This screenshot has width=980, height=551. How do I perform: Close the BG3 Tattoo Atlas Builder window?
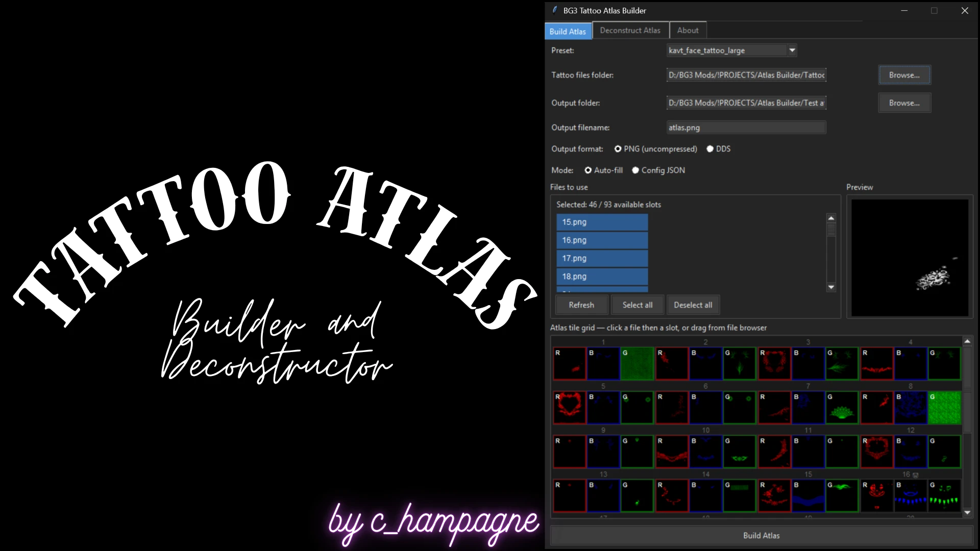point(965,10)
